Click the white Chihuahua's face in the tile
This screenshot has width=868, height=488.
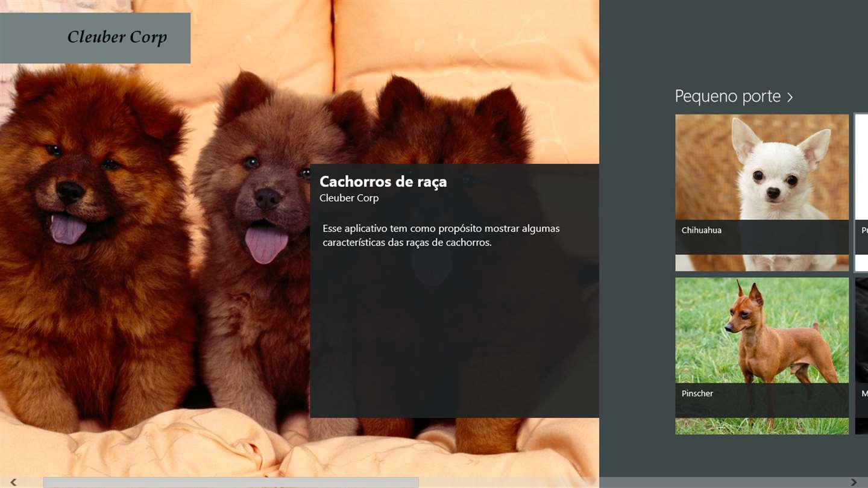pyautogui.click(x=774, y=175)
